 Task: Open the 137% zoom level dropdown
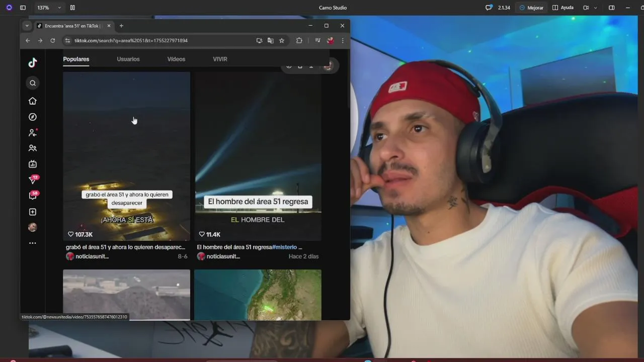[49, 8]
